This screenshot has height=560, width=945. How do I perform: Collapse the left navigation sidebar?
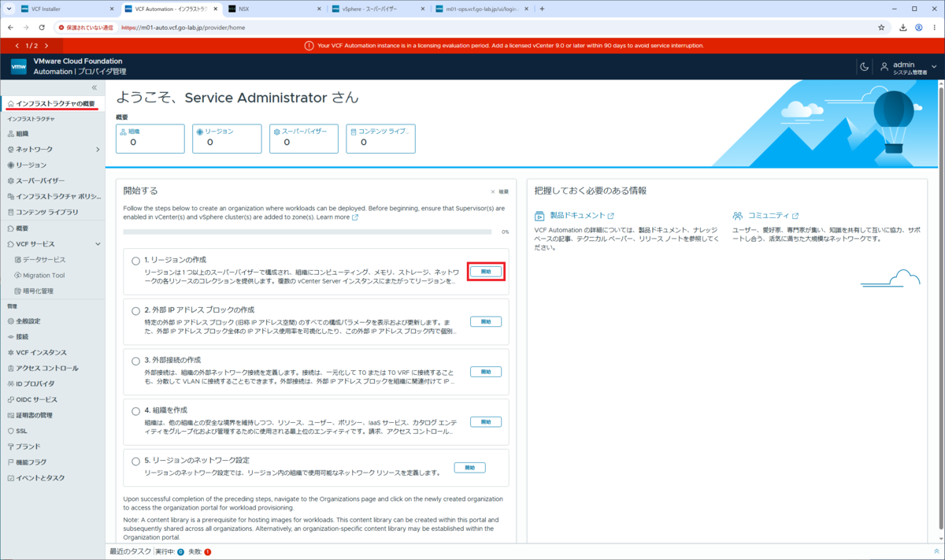coord(94,87)
